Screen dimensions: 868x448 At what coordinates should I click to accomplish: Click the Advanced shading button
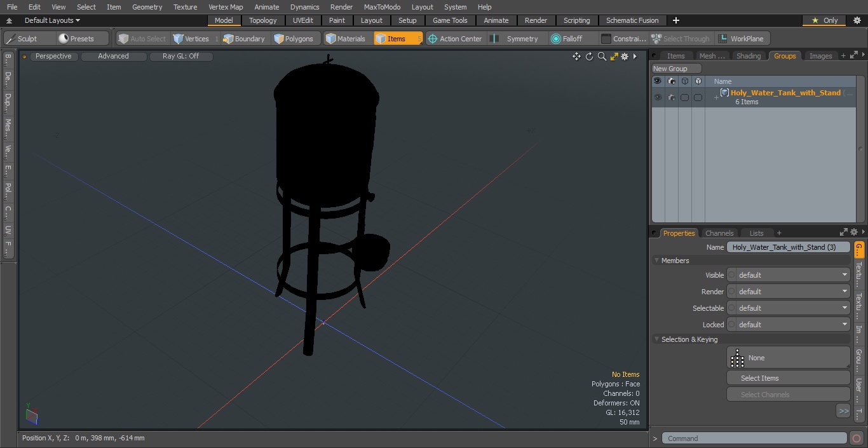click(113, 57)
